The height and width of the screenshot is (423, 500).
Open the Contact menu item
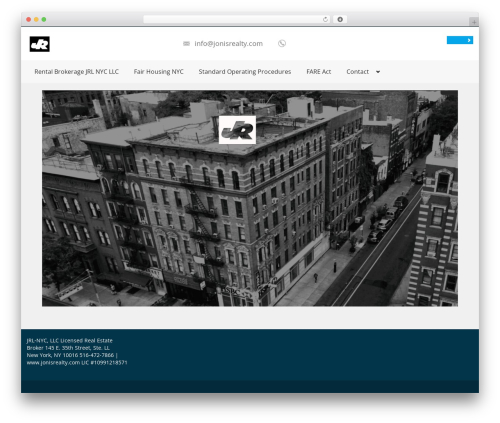[358, 72]
